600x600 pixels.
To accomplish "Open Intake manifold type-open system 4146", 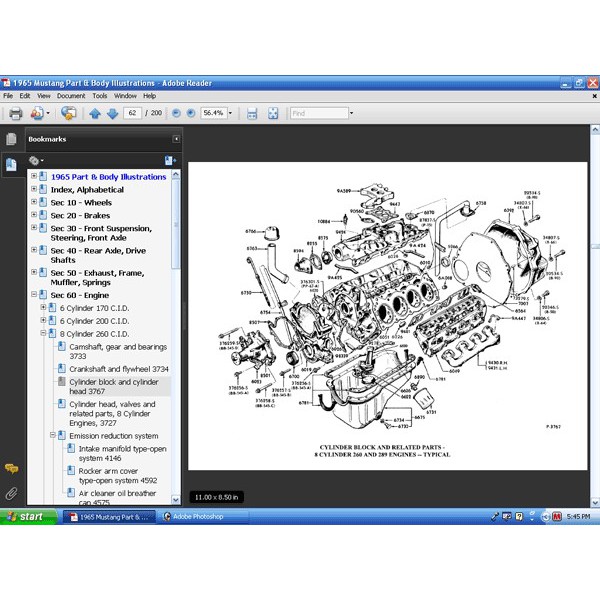I will 122,453.
